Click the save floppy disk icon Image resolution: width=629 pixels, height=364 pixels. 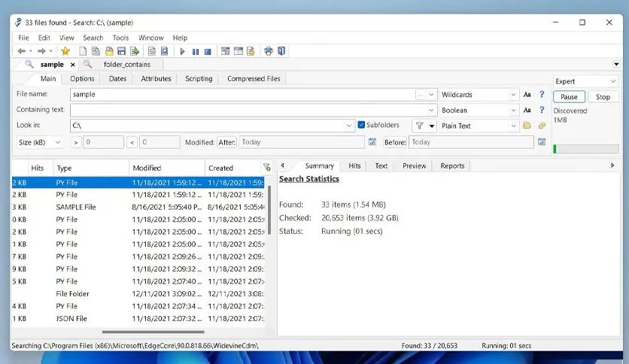pos(122,51)
